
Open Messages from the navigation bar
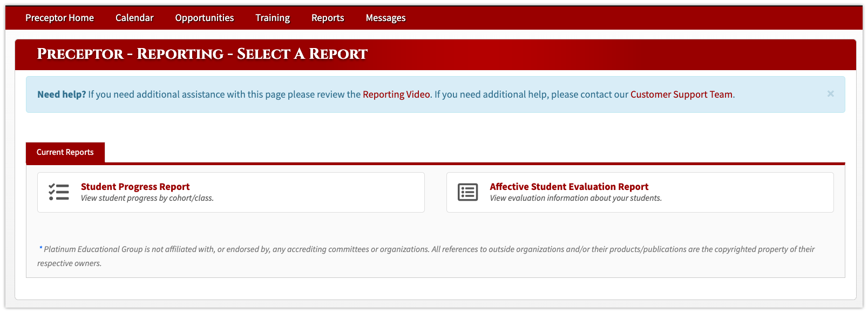[x=385, y=18]
